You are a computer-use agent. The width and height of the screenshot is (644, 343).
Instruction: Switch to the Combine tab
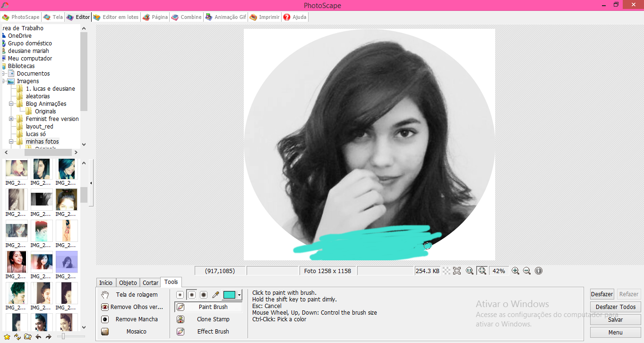click(x=186, y=17)
